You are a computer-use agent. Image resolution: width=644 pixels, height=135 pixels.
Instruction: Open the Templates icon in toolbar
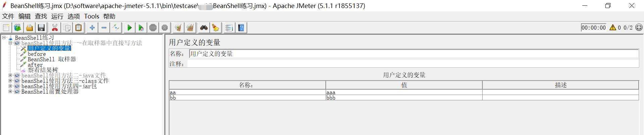pos(17,28)
